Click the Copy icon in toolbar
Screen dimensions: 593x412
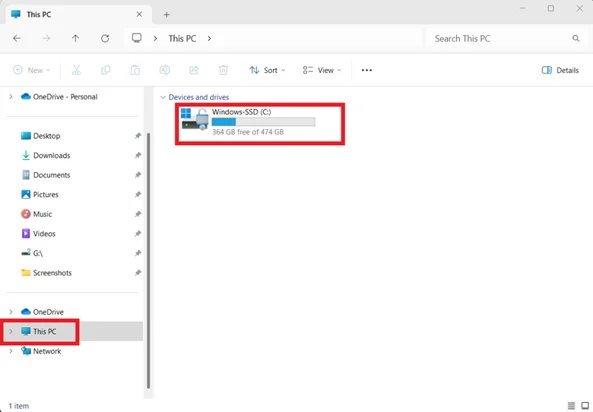pyautogui.click(x=106, y=70)
